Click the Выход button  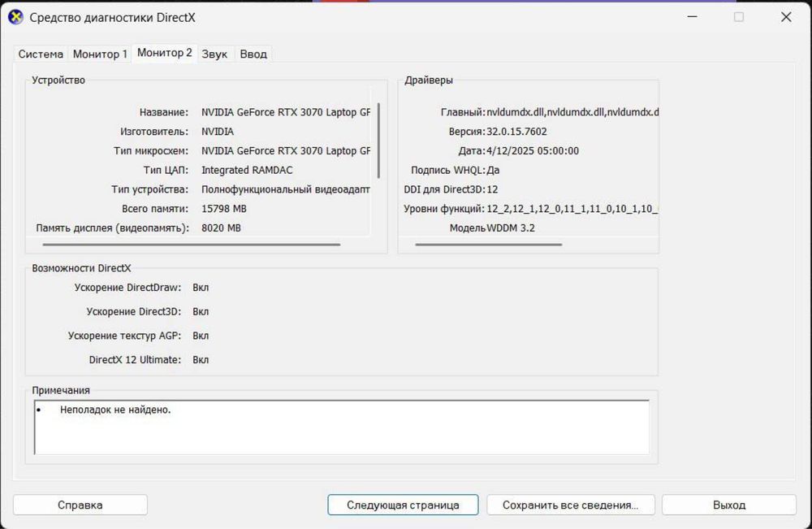[x=729, y=505]
